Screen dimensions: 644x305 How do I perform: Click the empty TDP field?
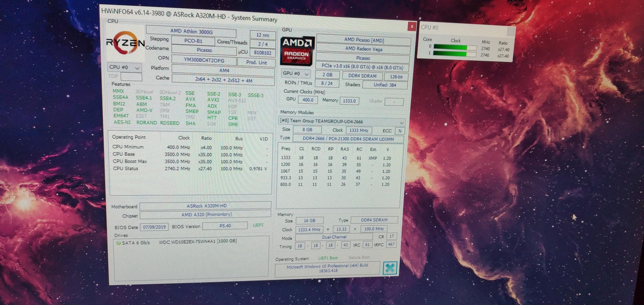click(x=131, y=76)
